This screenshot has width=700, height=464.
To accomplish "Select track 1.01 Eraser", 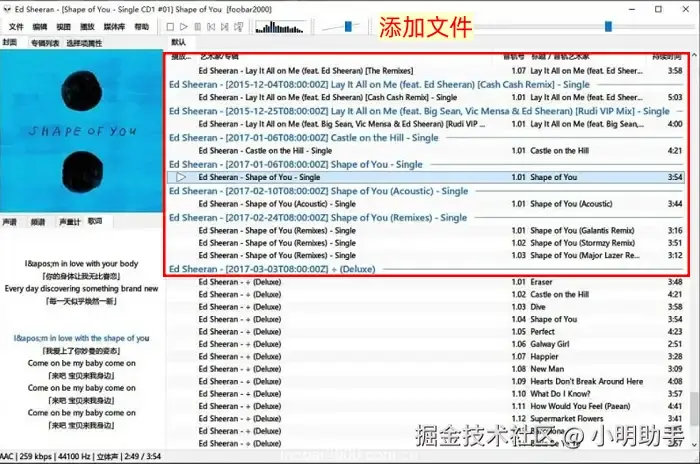I will tap(425, 282).
